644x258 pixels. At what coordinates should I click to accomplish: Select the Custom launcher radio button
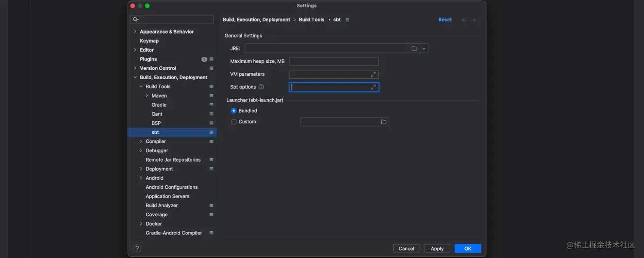coord(234,122)
